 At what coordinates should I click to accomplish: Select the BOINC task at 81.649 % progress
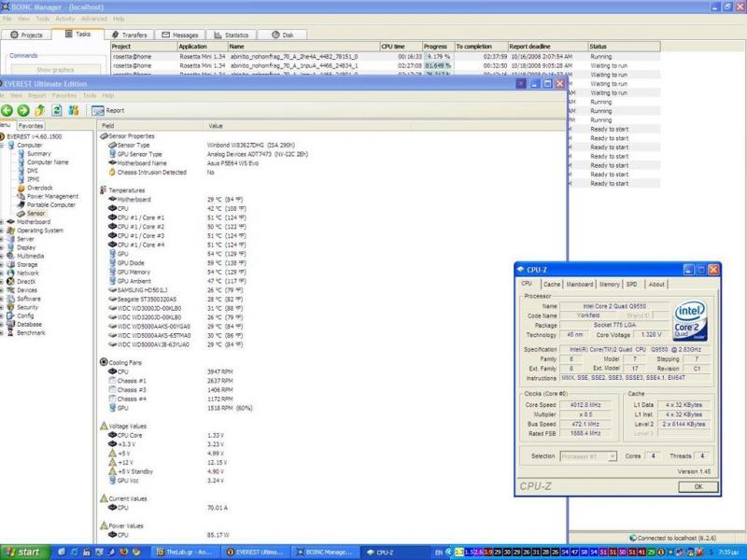pyautogui.click(x=386, y=65)
